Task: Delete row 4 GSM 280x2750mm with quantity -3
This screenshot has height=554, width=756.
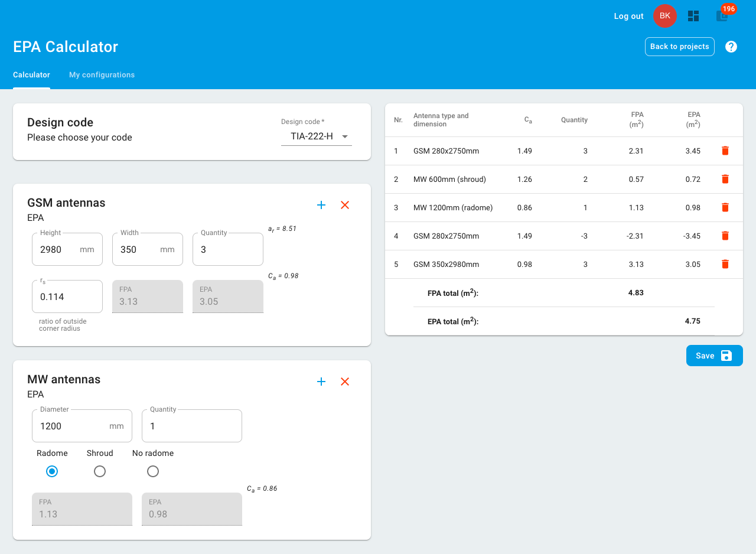Action: coord(725,236)
